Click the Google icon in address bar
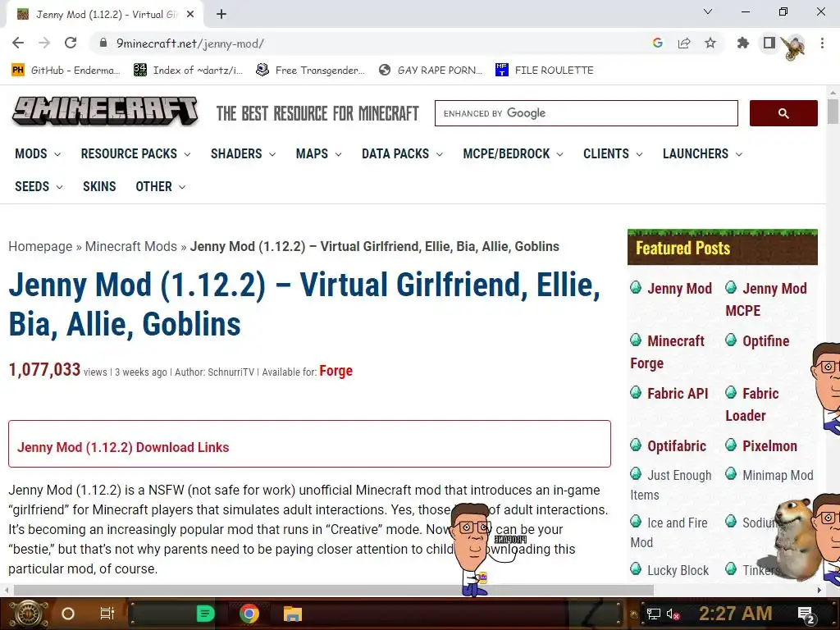 [x=658, y=43]
